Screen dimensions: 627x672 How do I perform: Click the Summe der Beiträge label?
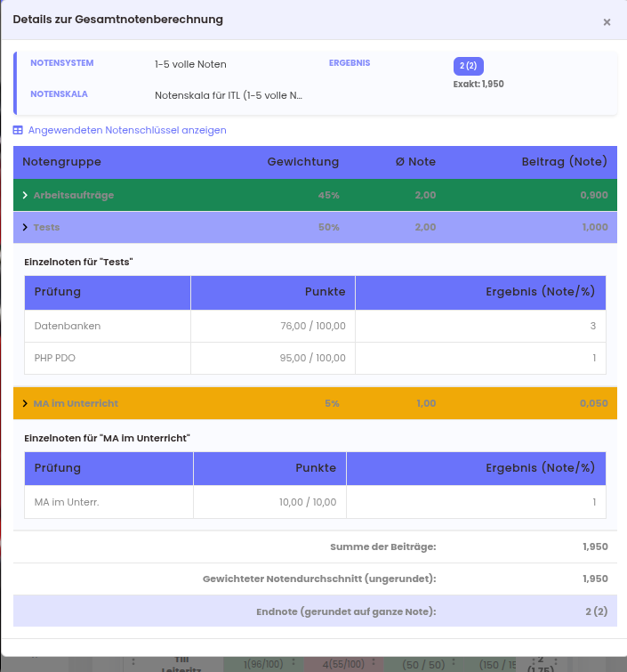click(382, 547)
